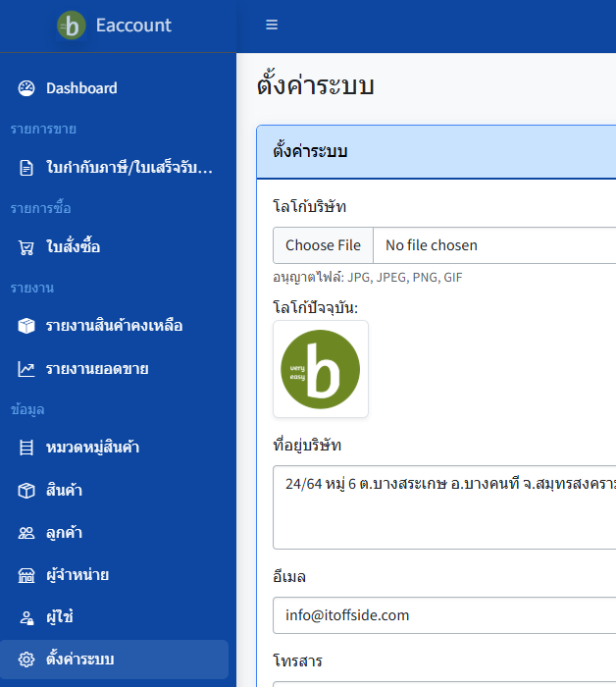Click the รายการขาย section label
Screen dimensions: 616x687
tap(43, 129)
